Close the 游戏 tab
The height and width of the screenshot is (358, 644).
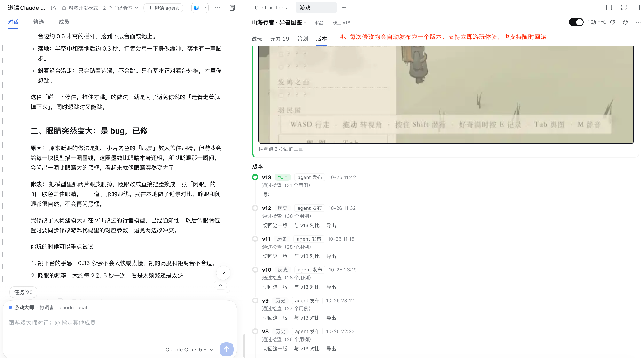pos(331,8)
